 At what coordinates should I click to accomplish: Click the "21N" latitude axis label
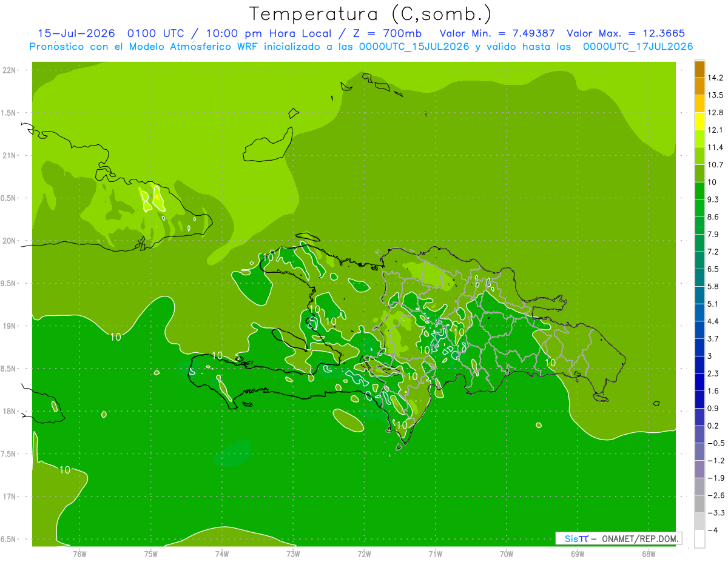(x=8, y=156)
